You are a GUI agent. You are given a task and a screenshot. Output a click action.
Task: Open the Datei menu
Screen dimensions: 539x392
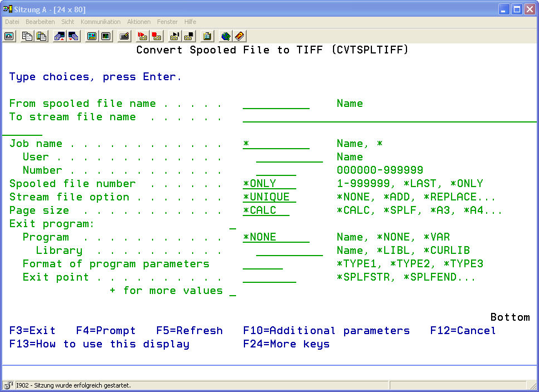tap(12, 22)
